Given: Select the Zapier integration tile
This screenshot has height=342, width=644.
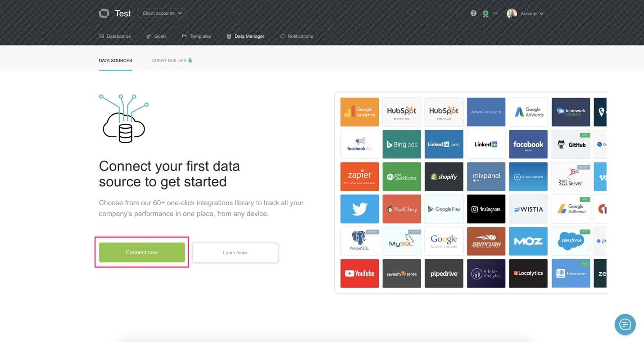Looking at the screenshot, I should pos(359,177).
